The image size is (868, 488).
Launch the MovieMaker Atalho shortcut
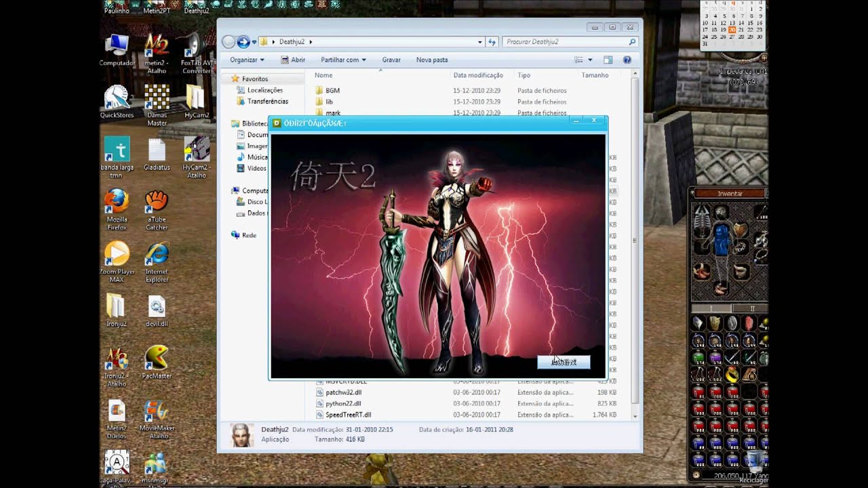(x=157, y=418)
